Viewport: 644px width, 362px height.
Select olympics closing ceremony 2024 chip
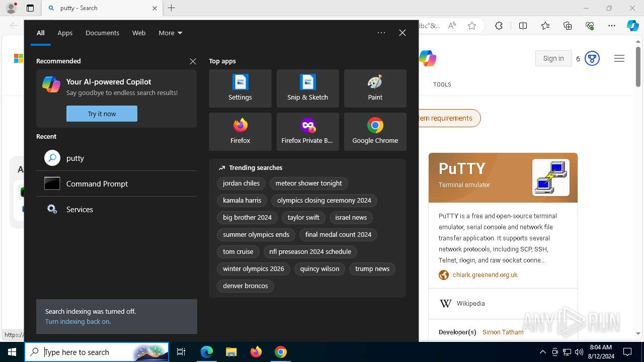(x=324, y=201)
